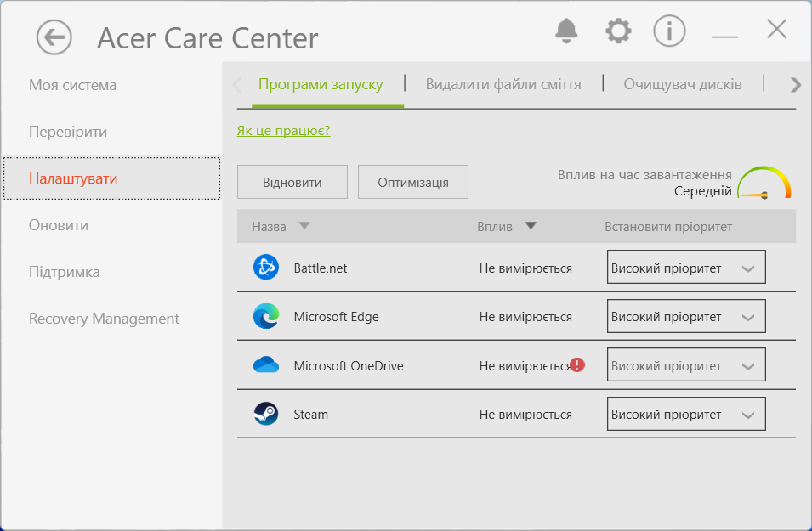The width and height of the screenshot is (812, 531).
Task: Expand the Battle.net priority dropdown
Action: [686, 268]
